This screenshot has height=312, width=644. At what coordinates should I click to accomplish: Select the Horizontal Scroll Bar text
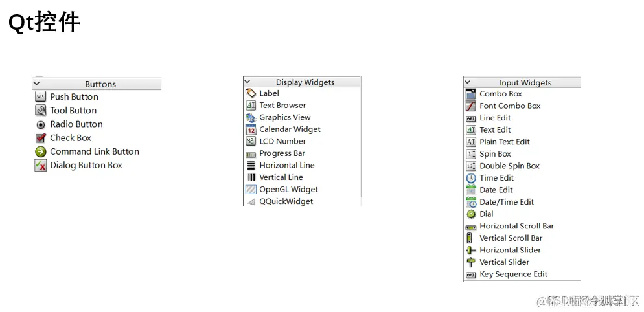[x=516, y=226]
